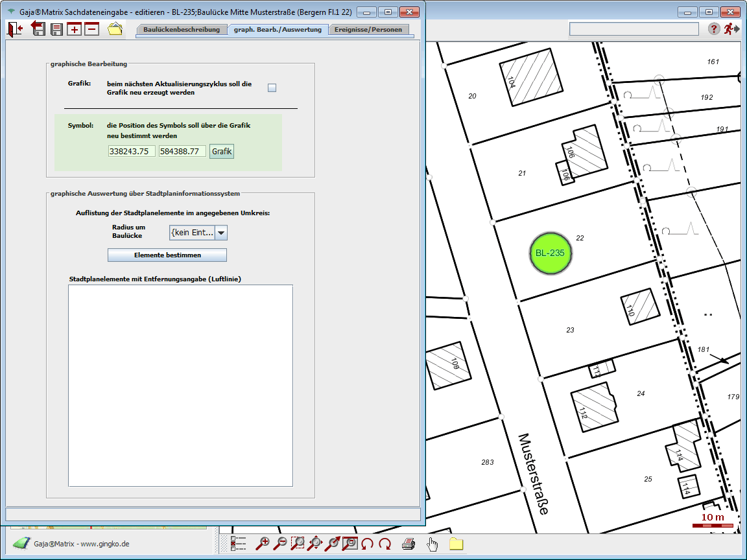
Task: Print the map with printer icon
Action: (408, 544)
